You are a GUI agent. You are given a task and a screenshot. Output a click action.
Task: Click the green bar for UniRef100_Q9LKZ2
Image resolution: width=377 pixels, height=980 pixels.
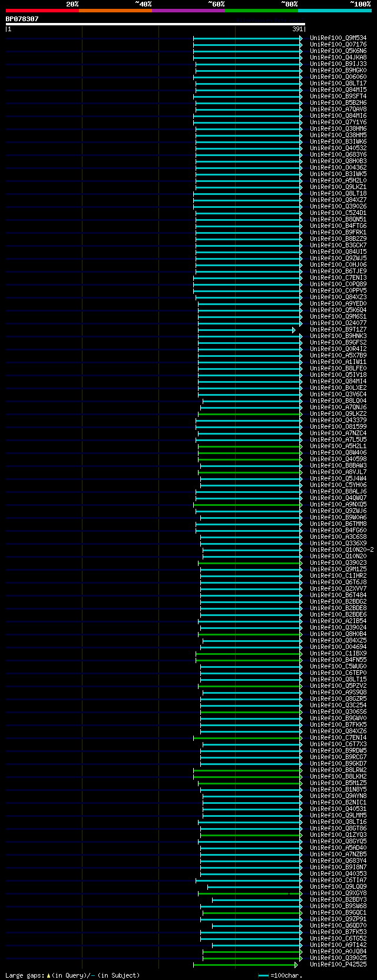[250, 414]
